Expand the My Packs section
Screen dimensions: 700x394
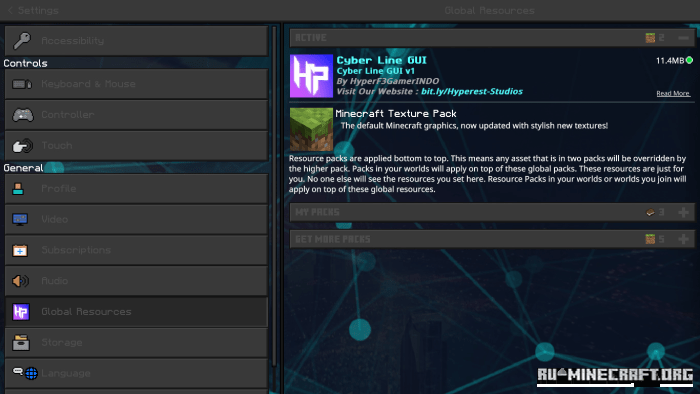[x=683, y=212]
